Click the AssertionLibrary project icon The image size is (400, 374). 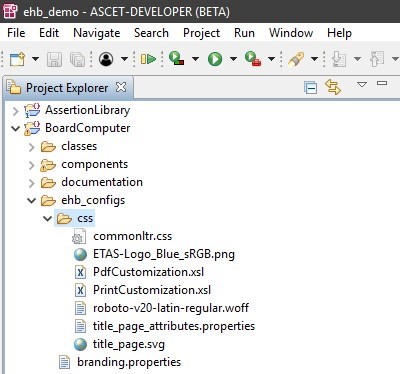(32, 110)
